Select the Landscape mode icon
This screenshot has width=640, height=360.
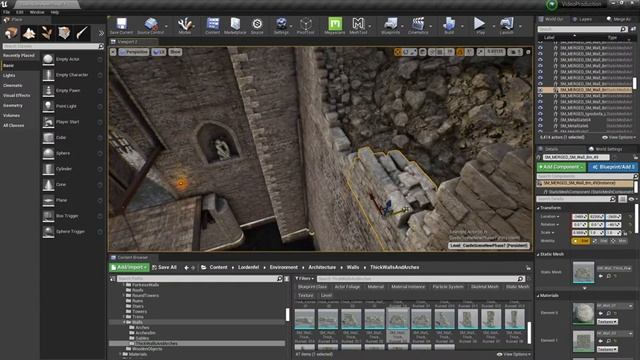[x=29, y=33]
